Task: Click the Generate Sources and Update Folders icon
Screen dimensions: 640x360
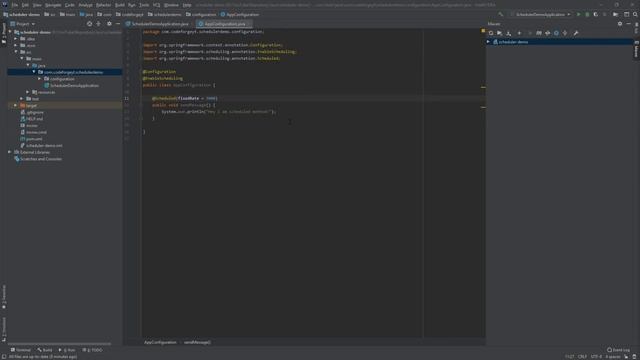Action: point(500,33)
